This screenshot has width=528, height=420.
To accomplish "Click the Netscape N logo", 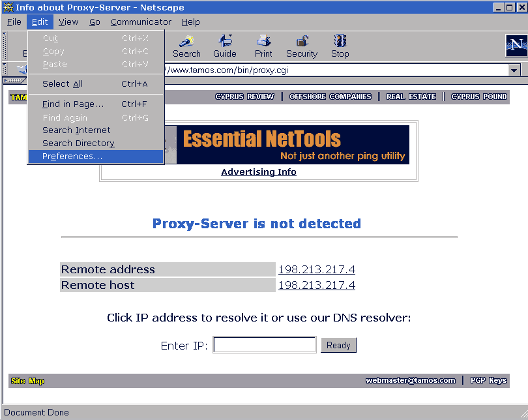I will [x=516, y=45].
